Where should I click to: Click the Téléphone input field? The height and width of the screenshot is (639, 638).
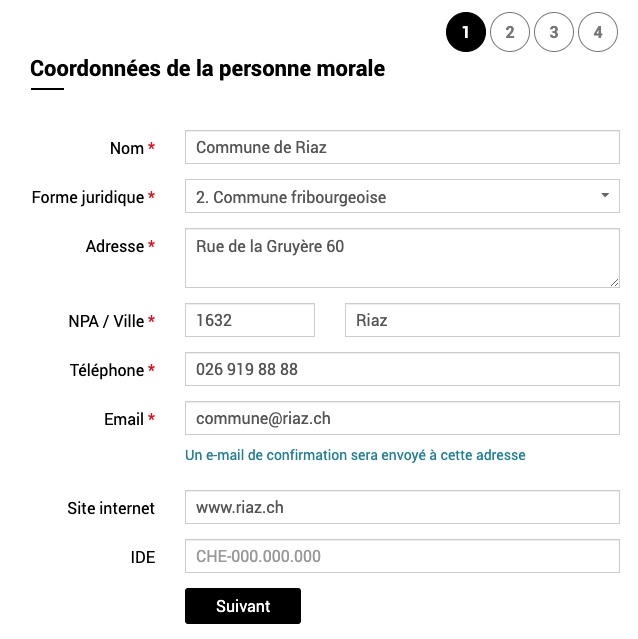402,370
